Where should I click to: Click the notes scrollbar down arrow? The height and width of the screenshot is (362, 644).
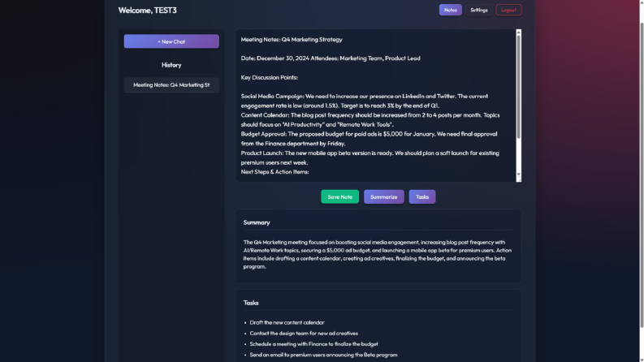click(518, 175)
